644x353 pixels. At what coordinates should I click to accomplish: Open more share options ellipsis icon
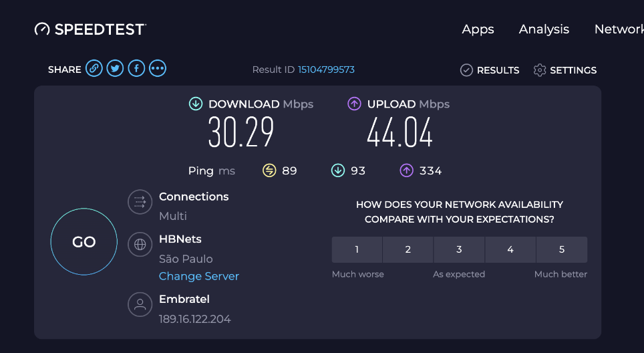pyautogui.click(x=158, y=68)
